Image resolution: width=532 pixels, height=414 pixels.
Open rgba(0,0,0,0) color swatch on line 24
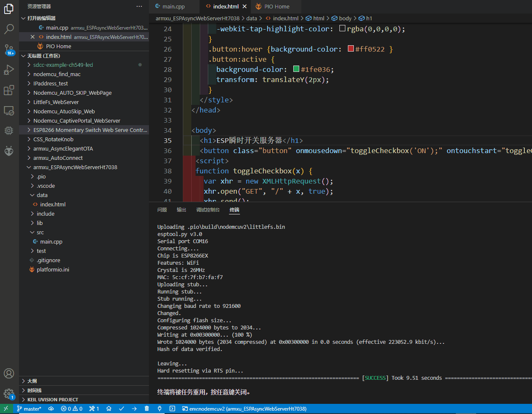pyautogui.click(x=342, y=29)
